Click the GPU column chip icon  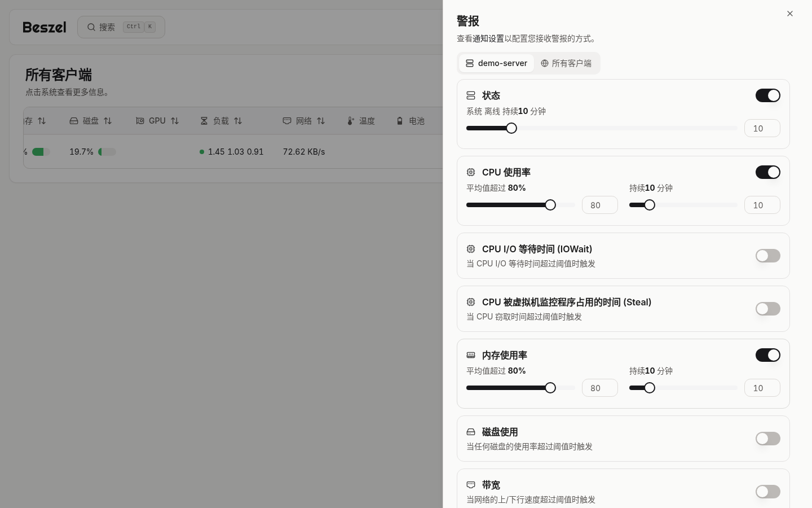(140, 121)
